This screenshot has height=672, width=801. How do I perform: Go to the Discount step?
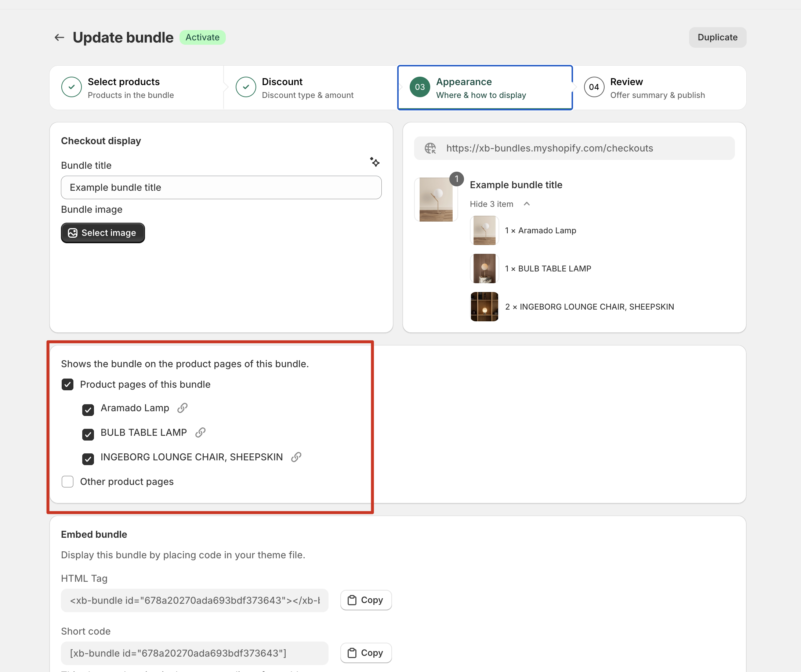pyautogui.click(x=311, y=88)
